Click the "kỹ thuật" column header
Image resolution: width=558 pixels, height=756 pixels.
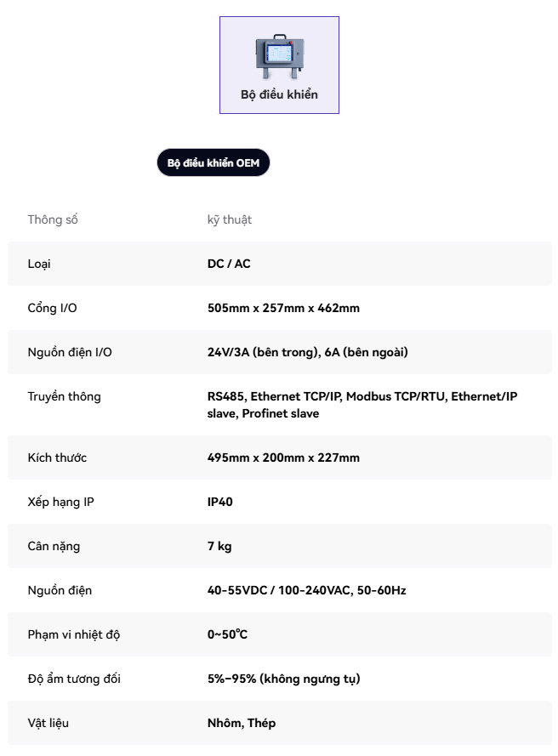tap(230, 219)
